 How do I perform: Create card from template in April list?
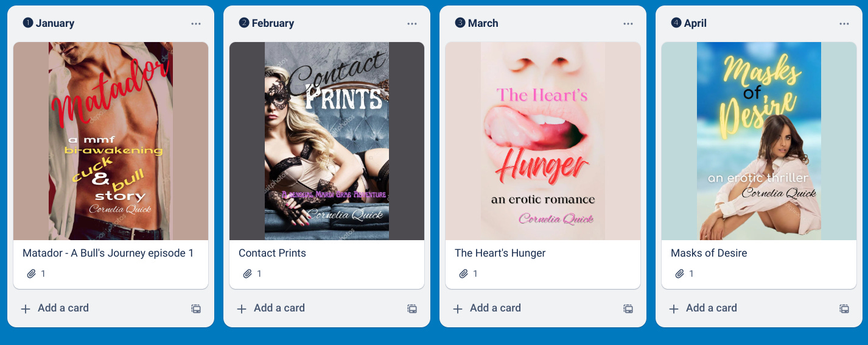(x=844, y=308)
